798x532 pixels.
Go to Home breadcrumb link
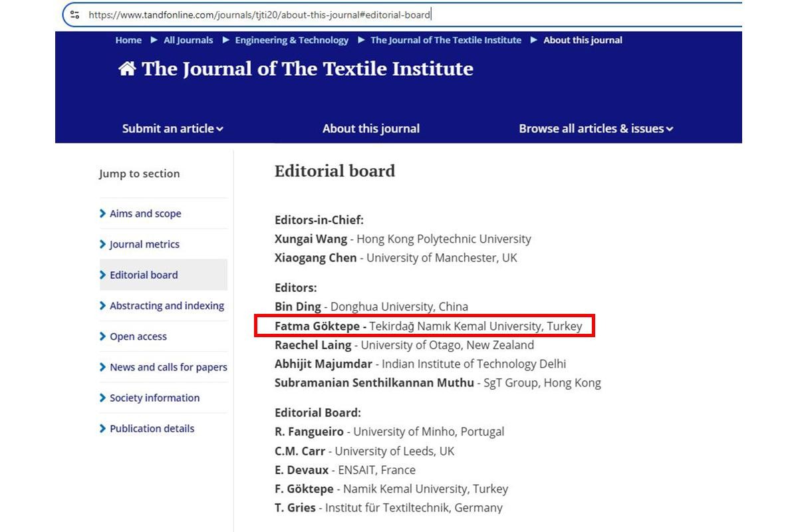coord(128,40)
